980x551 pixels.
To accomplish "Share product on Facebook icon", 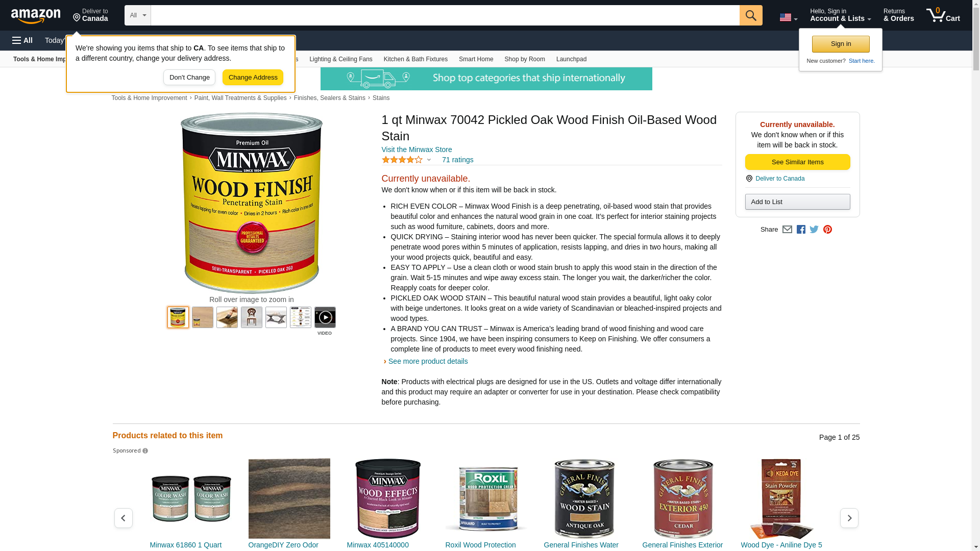I will (x=801, y=230).
